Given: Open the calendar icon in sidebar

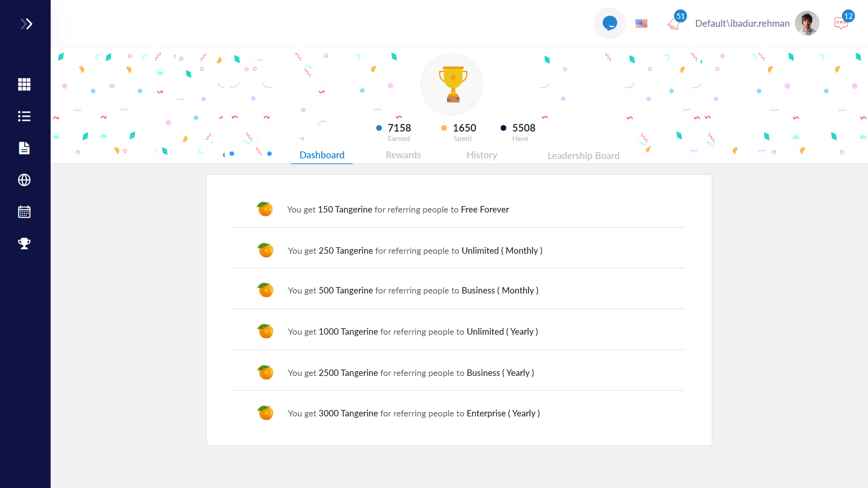Looking at the screenshot, I should (24, 211).
